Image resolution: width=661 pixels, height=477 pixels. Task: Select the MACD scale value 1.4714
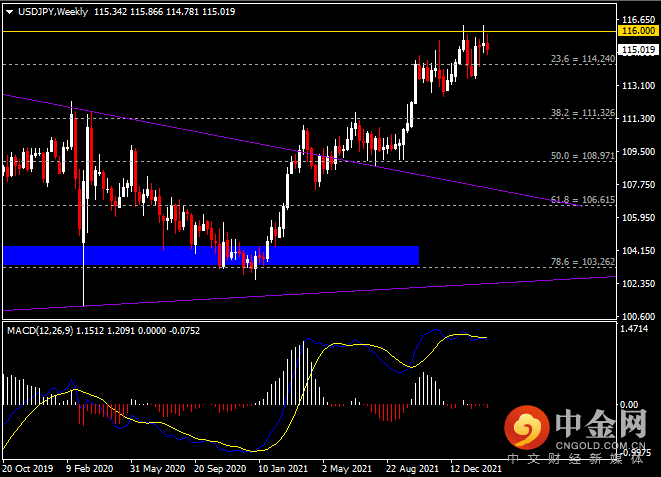634,329
